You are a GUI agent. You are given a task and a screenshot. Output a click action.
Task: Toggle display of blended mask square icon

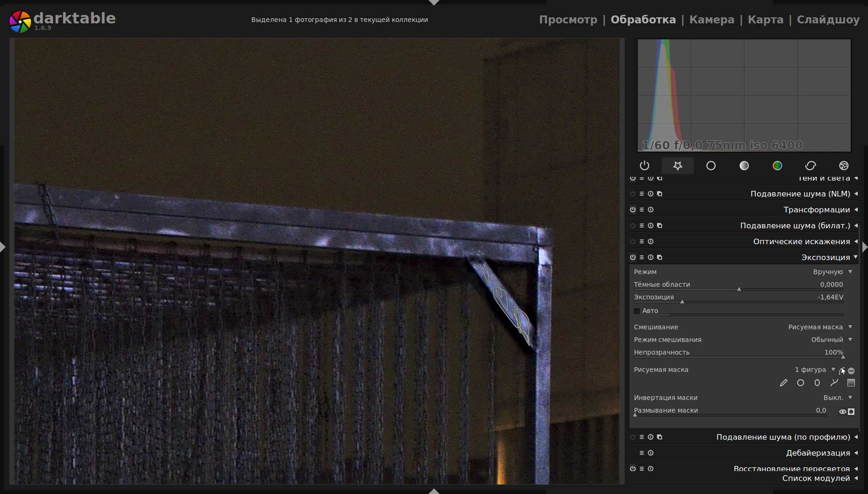(851, 412)
